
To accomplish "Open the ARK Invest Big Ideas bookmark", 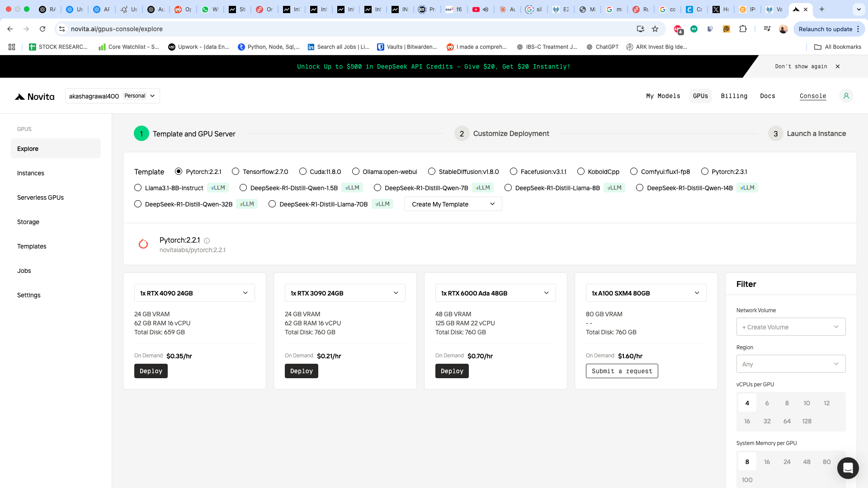I will (x=656, y=47).
